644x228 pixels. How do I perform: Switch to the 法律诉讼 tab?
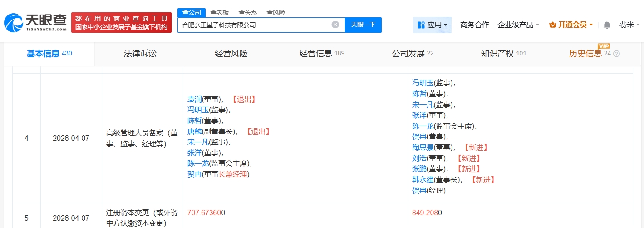tap(140, 54)
